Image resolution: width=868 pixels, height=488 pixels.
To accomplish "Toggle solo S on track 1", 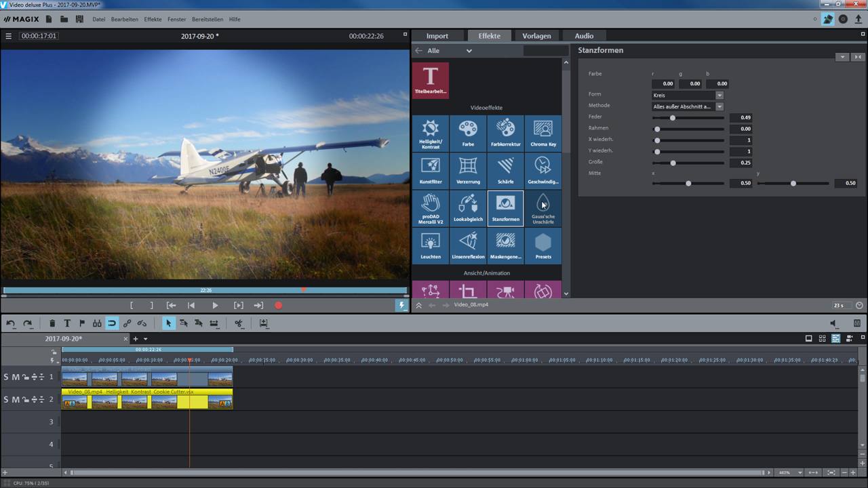I will click(x=6, y=377).
